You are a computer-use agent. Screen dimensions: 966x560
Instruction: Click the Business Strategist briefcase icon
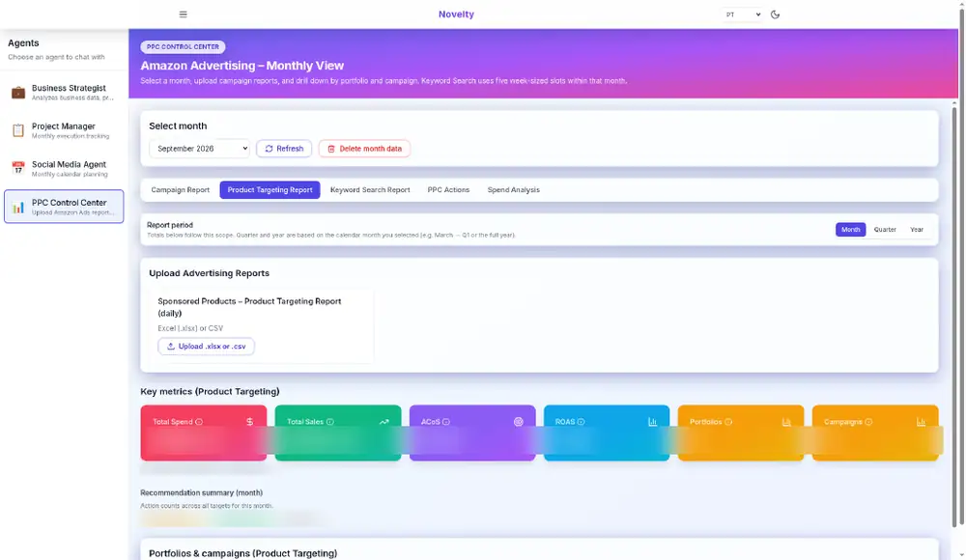(18, 93)
